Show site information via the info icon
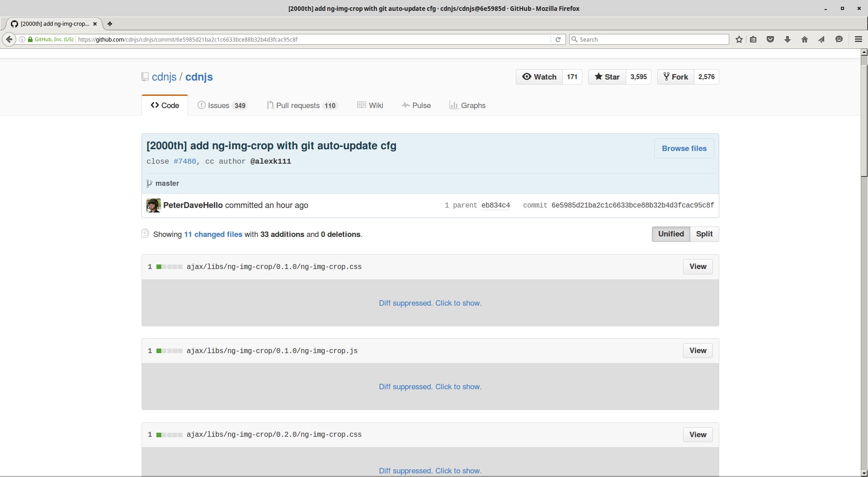Image resolution: width=868 pixels, height=477 pixels. point(22,39)
